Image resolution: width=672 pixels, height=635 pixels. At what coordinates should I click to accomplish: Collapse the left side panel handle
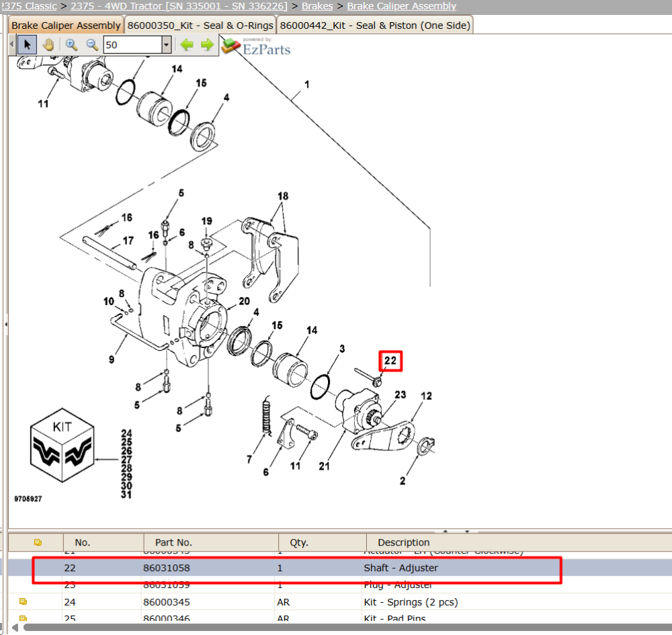pos(5,325)
